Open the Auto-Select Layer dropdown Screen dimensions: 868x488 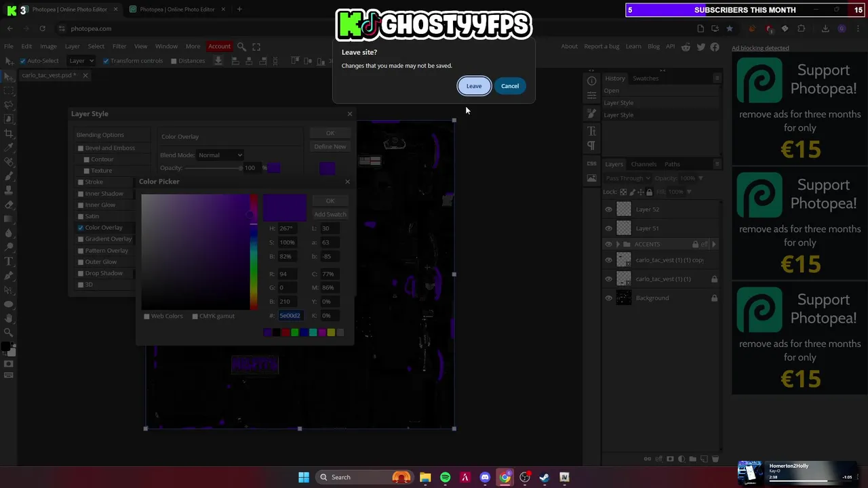pyautogui.click(x=81, y=61)
